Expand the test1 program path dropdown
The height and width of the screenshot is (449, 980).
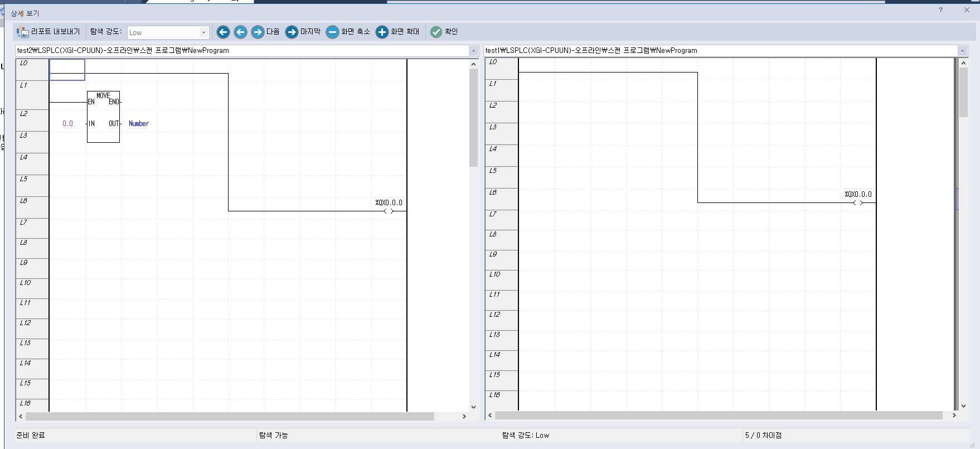[x=962, y=51]
